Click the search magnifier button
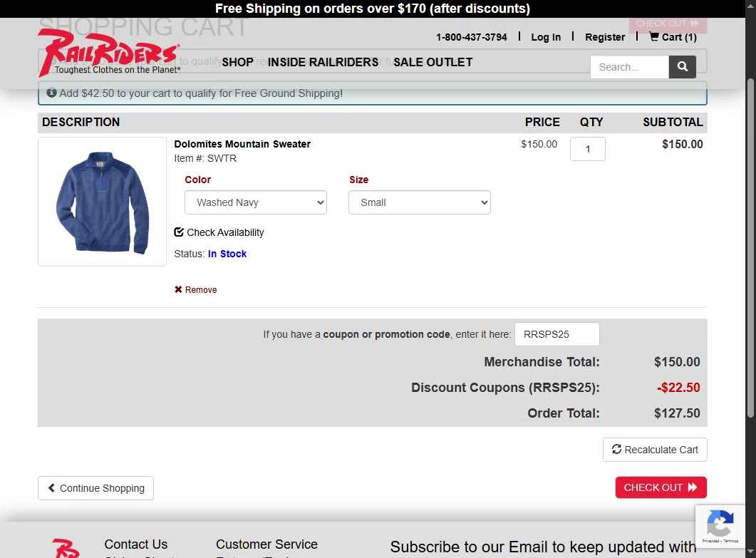The image size is (756, 558). click(682, 66)
